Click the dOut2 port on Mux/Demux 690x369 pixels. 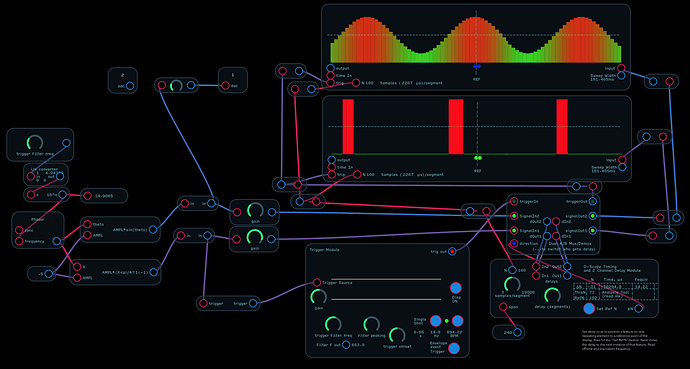point(547,222)
